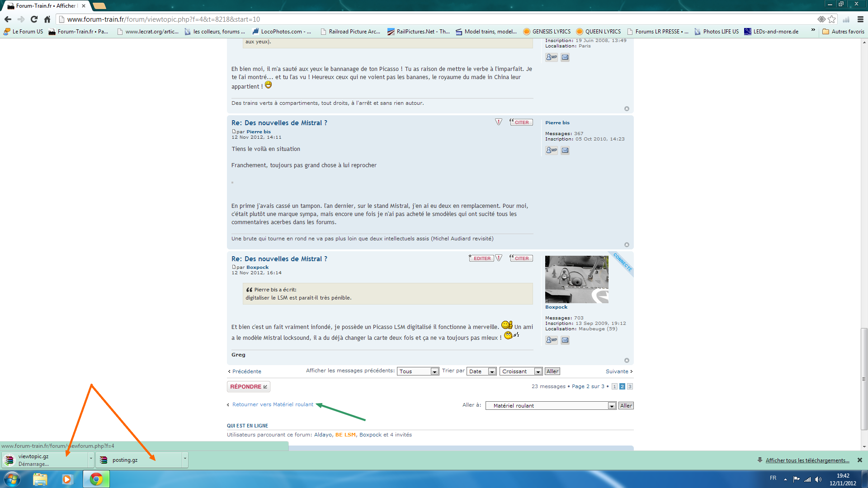Click Aller next to Croissant dropdown
The image size is (868, 488).
(x=552, y=371)
